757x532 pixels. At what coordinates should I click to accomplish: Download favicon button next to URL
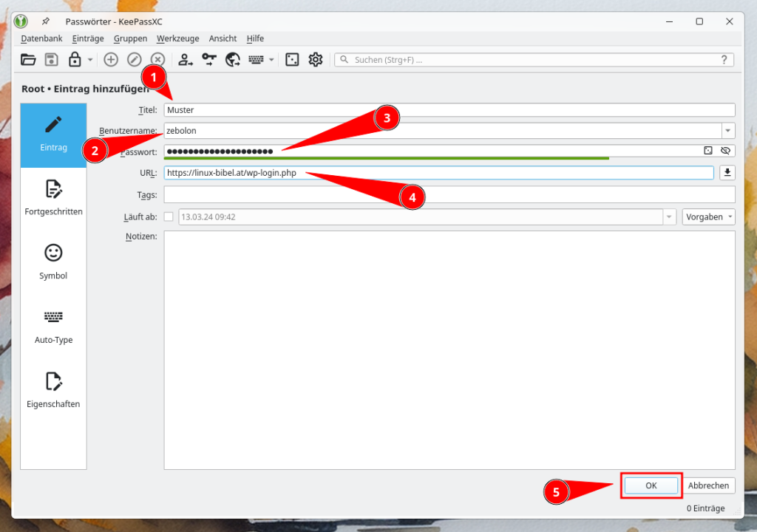click(x=727, y=173)
